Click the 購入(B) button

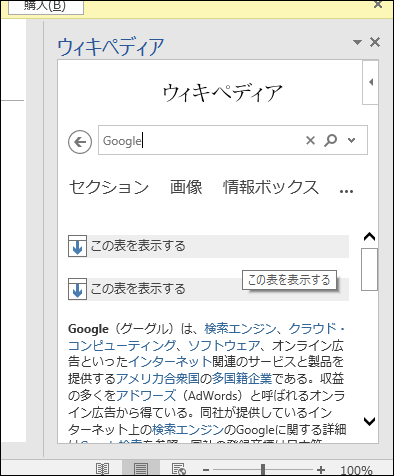tap(46, 7)
